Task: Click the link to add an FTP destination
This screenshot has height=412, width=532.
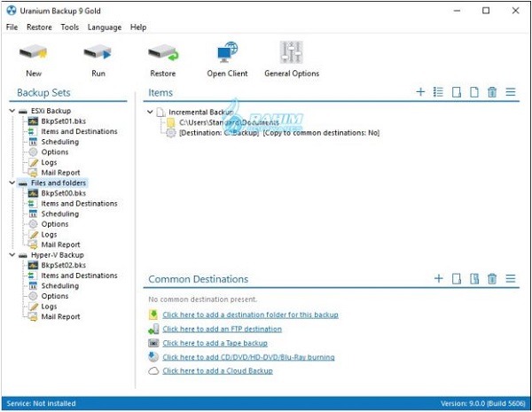Action: pos(222,329)
